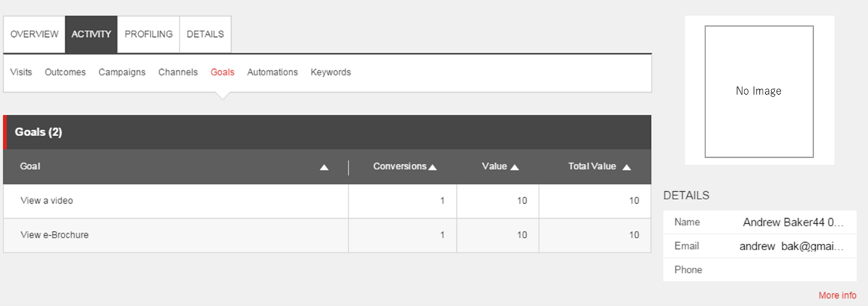Sort by Conversions arrow icon
Screen dimensions: 868x306
point(433,167)
